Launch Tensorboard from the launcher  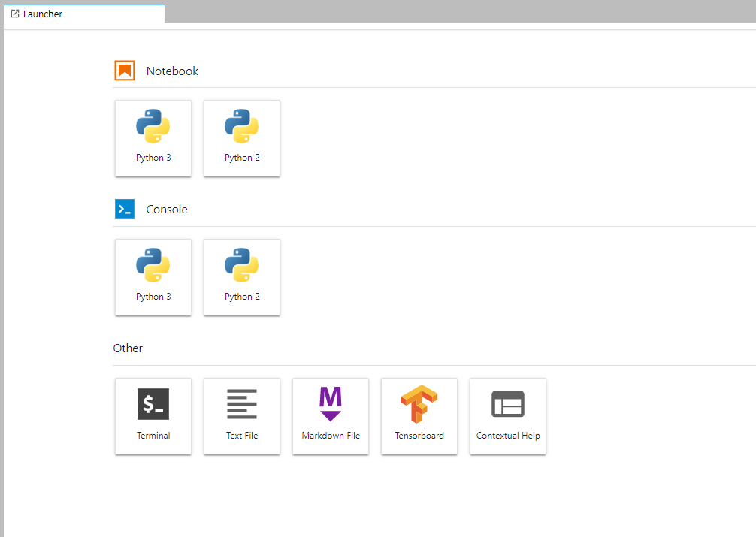(419, 416)
